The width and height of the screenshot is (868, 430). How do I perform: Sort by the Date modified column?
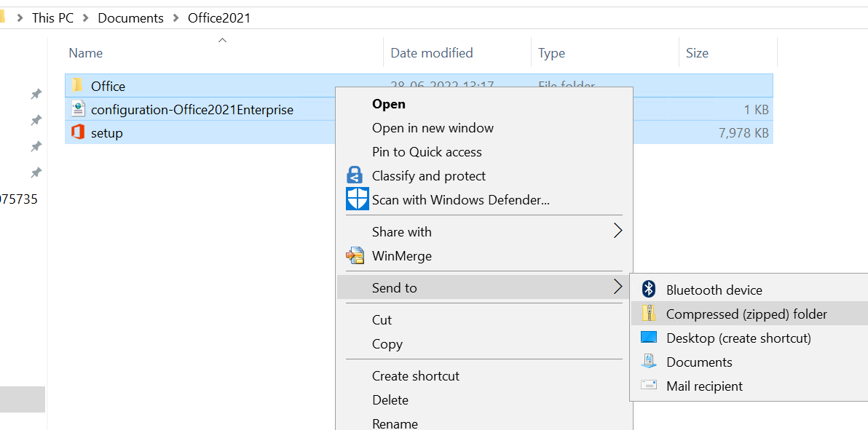[x=431, y=53]
